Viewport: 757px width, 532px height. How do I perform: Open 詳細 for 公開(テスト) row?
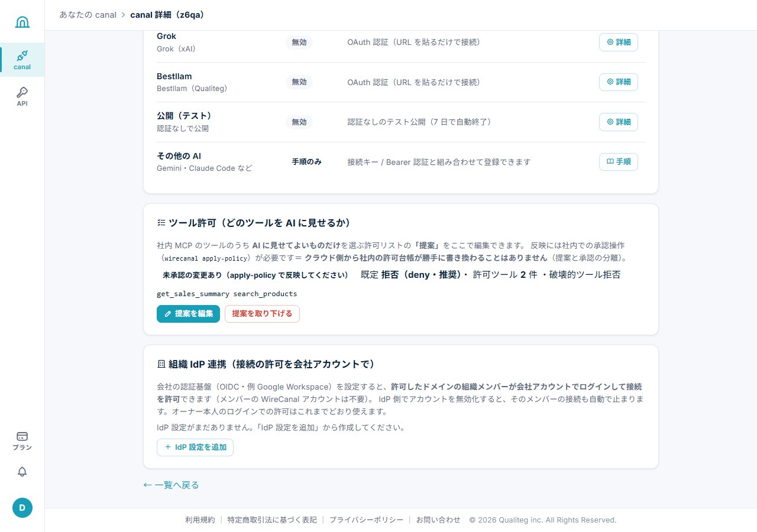619,122
